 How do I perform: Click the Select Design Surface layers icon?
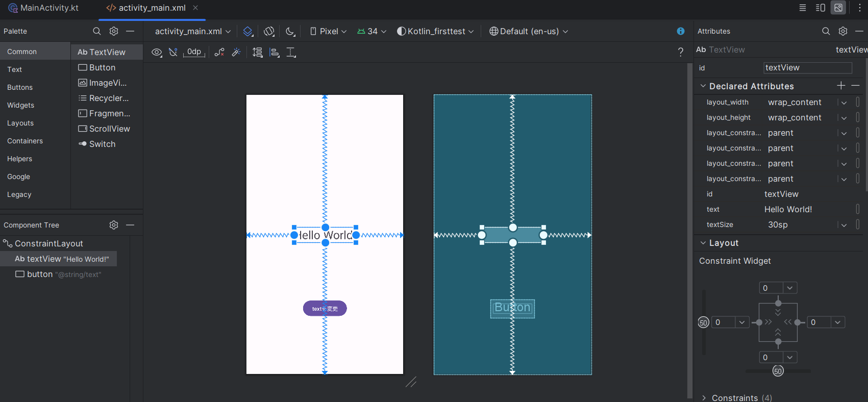point(248,32)
